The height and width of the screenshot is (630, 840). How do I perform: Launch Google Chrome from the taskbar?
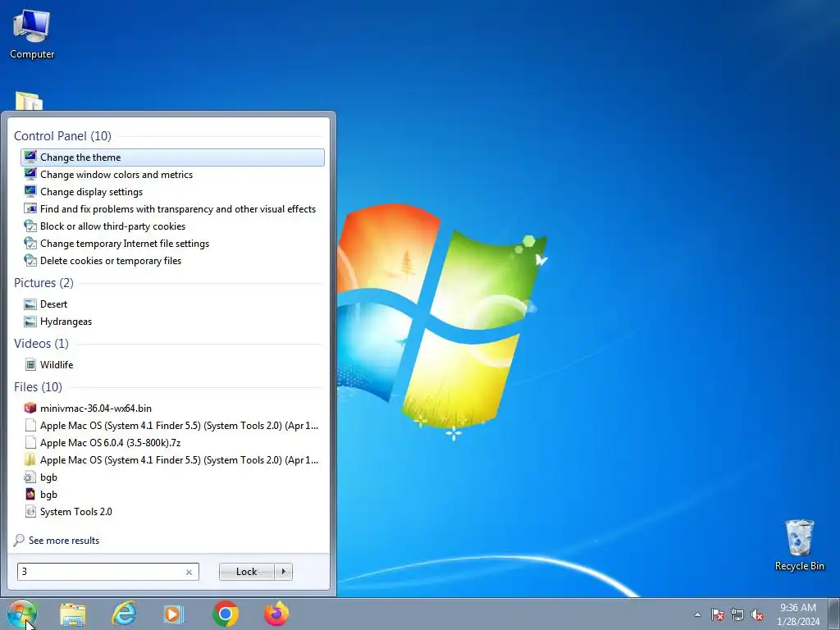click(226, 614)
